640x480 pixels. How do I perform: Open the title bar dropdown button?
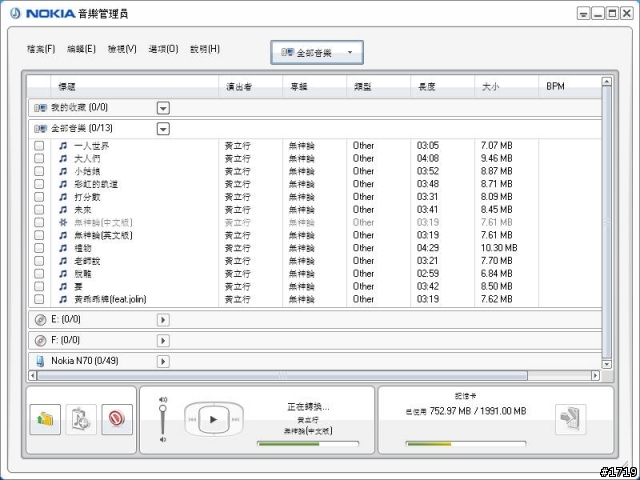[584, 13]
